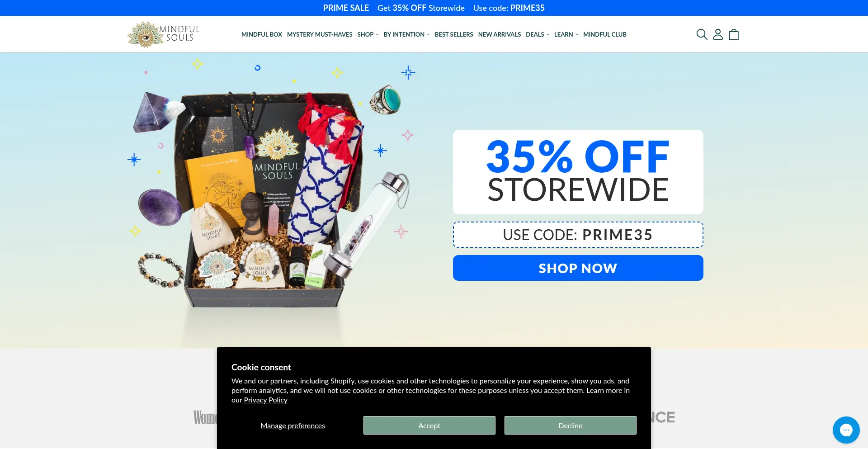Expand the BY INTENTION dropdown
The image size is (868, 449).
[x=406, y=34]
